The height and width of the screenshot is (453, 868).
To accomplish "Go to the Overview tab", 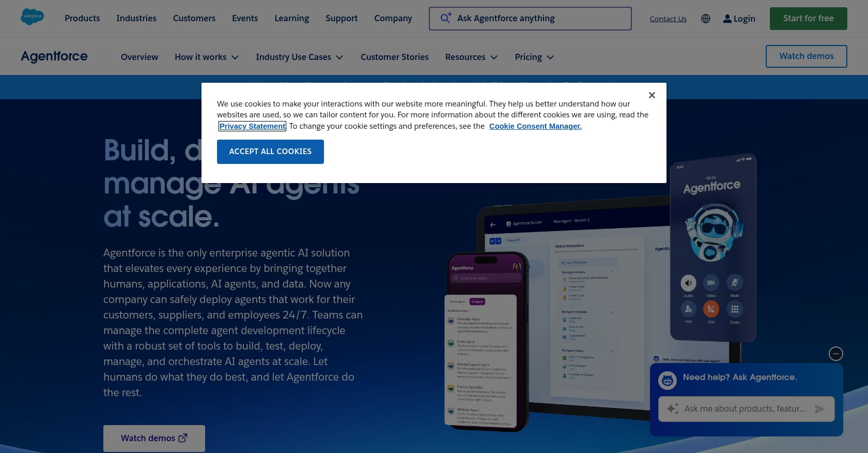I will 139,57.
